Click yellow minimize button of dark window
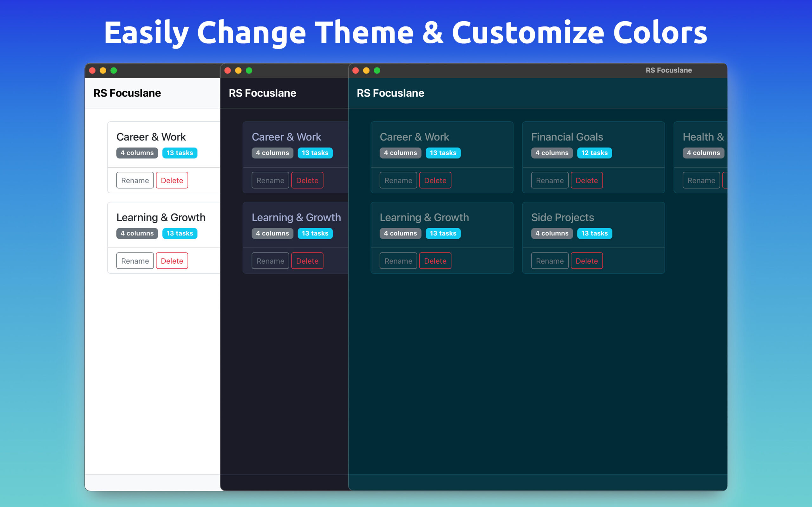The width and height of the screenshot is (812, 507). tap(238, 70)
